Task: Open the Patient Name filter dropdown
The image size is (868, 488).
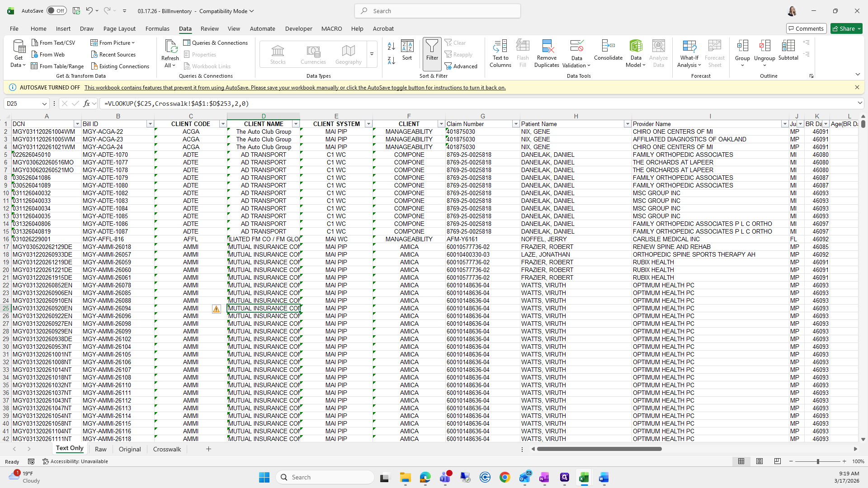Action: [627, 124]
